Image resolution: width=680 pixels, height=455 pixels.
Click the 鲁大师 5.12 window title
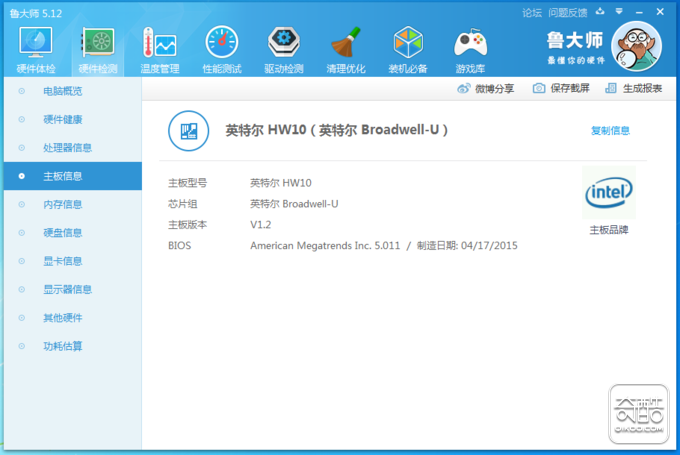tap(36, 13)
